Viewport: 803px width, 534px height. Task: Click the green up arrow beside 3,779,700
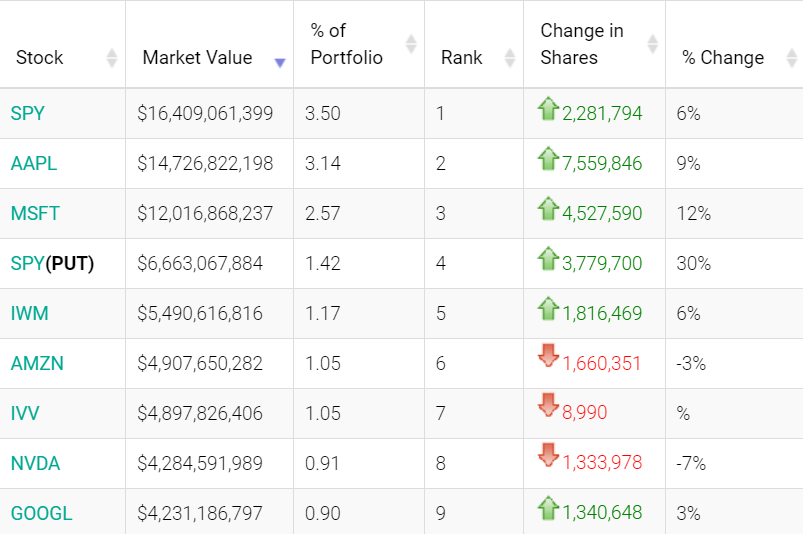[548, 259]
